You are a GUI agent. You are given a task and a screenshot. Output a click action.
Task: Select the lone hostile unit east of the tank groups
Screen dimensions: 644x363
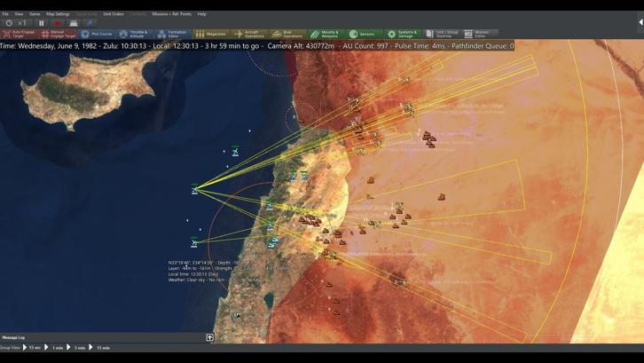click(x=442, y=197)
